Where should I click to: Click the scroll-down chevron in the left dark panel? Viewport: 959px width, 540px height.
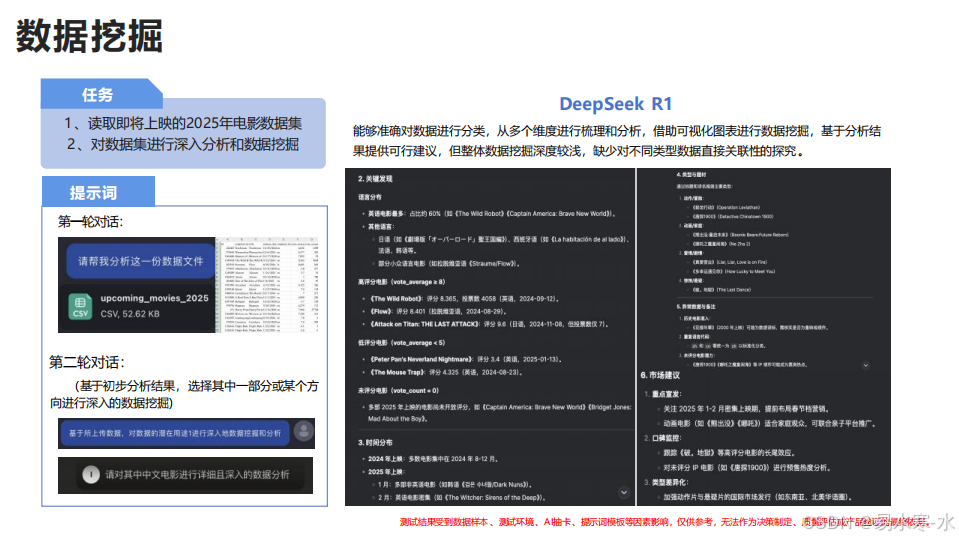coord(624,492)
